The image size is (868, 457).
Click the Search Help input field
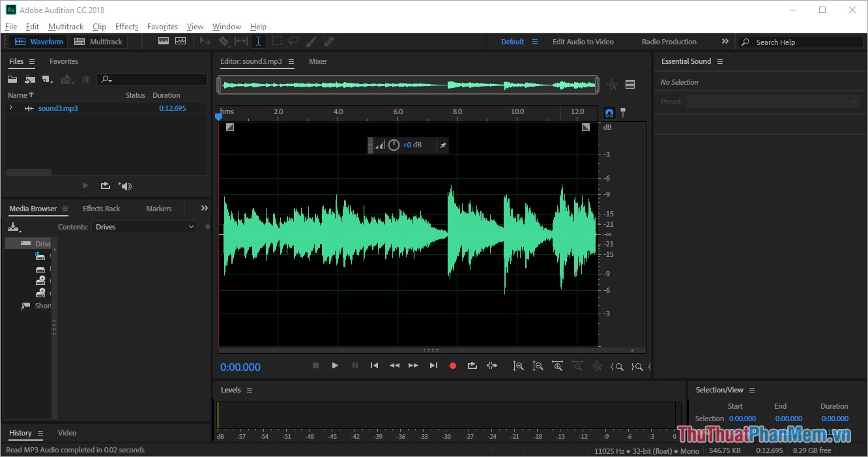coord(802,41)
